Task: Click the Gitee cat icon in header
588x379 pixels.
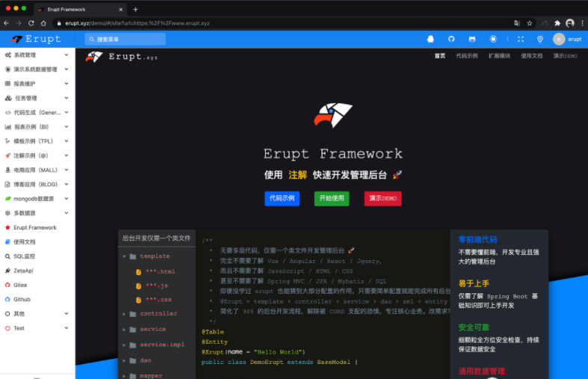Action: point(472,39)
